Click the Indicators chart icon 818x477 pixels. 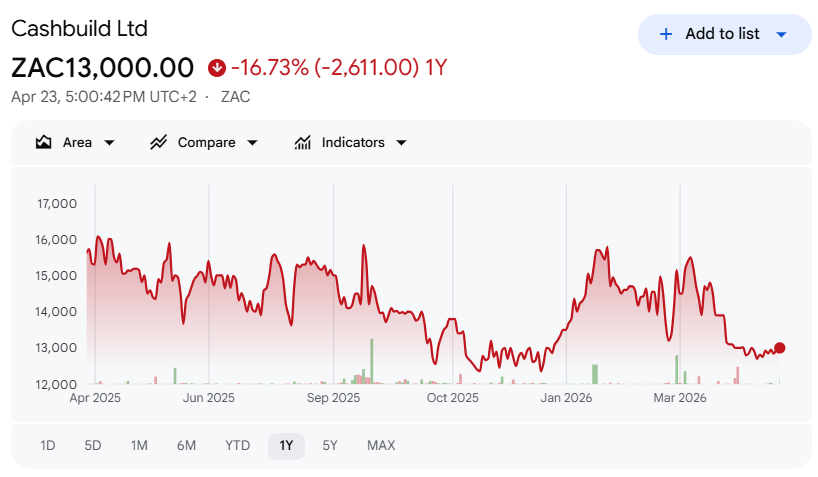(x=302, y=143)
